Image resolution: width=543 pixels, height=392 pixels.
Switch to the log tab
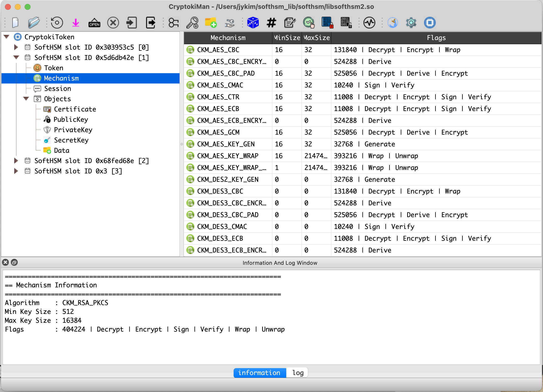tap(298, 373)
